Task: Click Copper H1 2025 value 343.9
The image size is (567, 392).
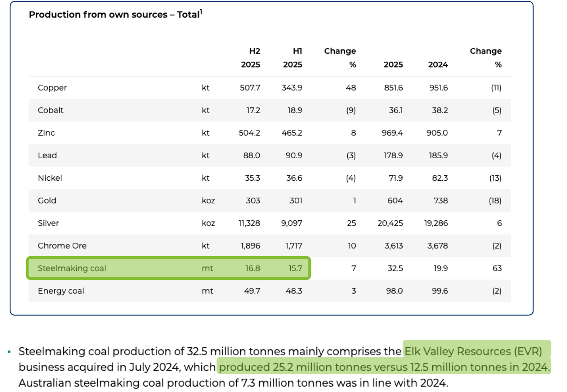Action: (292, 88)
